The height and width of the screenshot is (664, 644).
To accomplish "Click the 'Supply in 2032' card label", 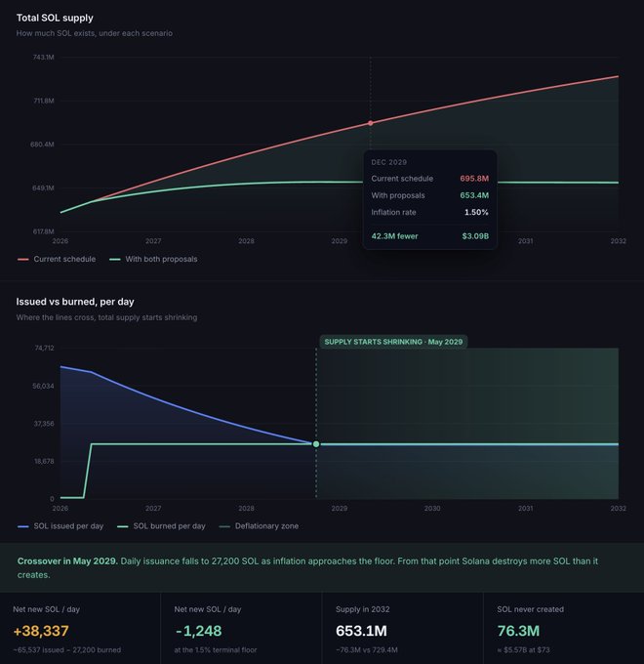I will tap(363, 609).
